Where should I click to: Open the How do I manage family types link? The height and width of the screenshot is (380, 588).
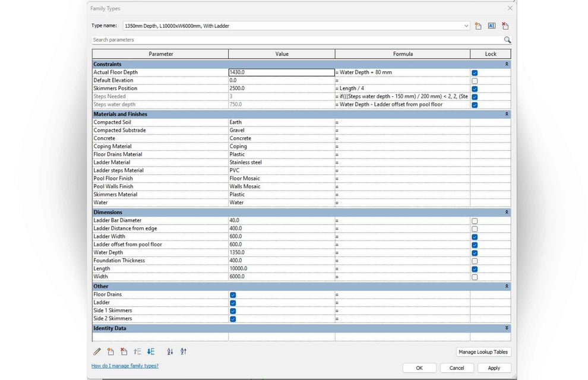click(x=125, y=366)
